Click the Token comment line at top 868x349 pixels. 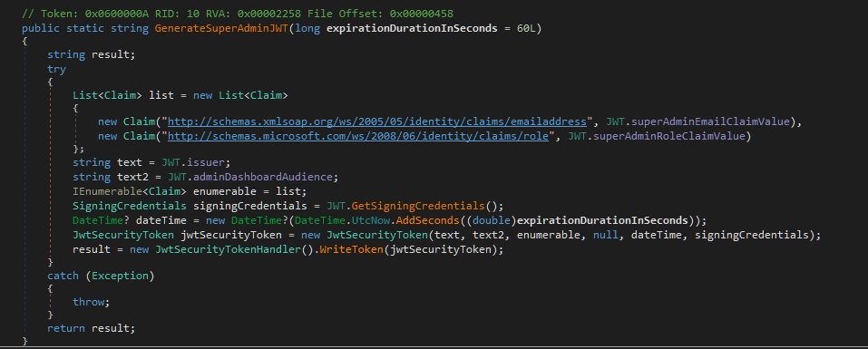tap(238, 13)
